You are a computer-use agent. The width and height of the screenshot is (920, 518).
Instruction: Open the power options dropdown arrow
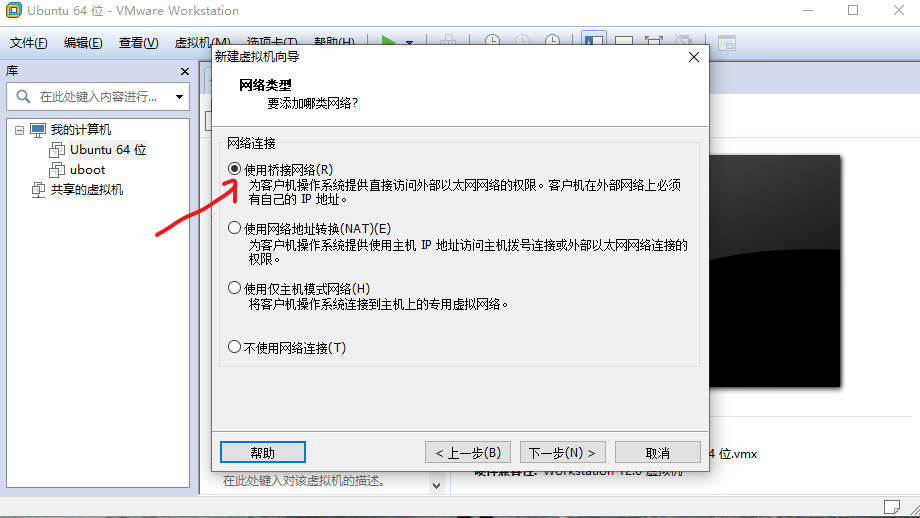coord(410,42)
